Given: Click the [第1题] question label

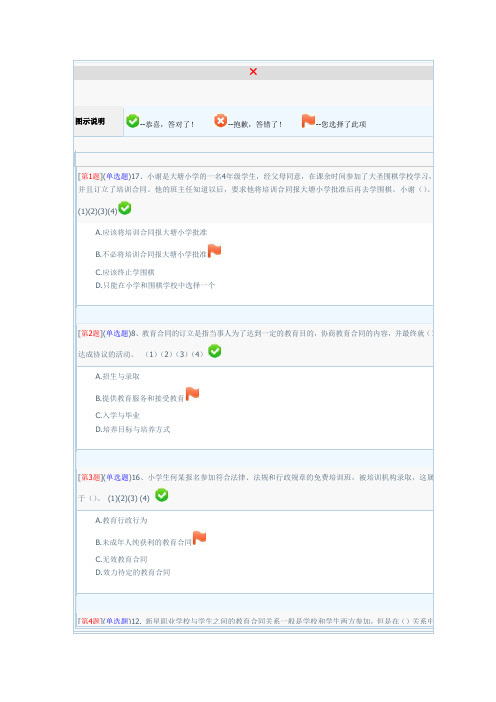Looking at the screenshot, I should click(91, 176).
